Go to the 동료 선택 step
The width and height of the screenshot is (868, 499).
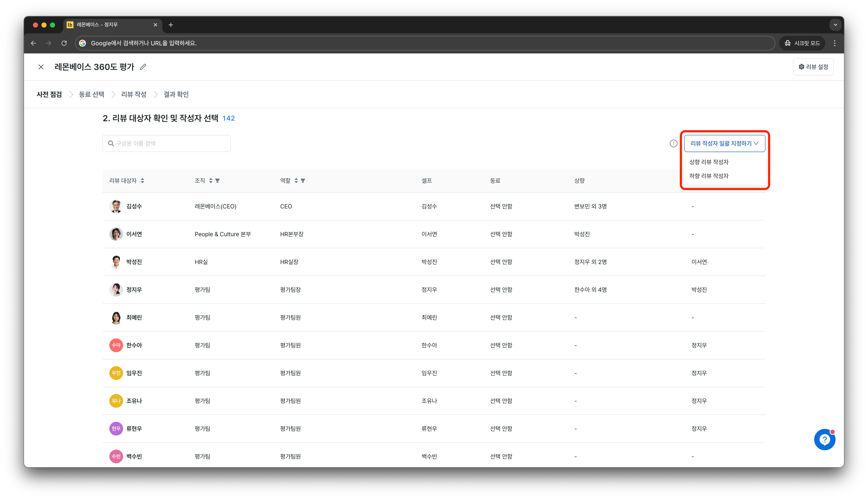pyautogui.click(x=91, y=94)
